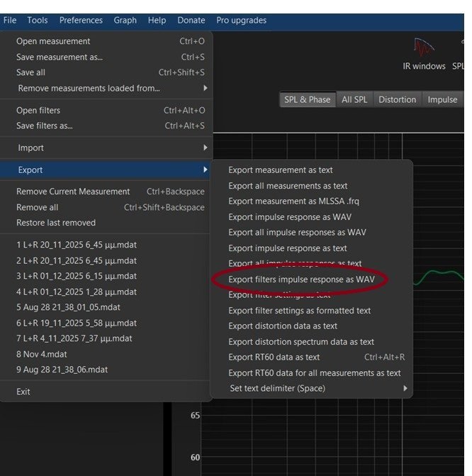
Task: Choose Export filters impulse response as WAV
Action: [x=301, y=279]
